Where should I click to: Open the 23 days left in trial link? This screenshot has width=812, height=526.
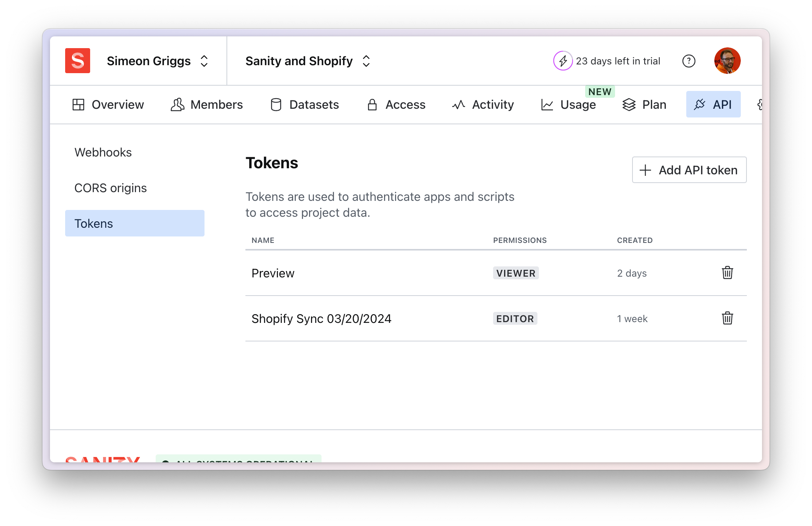618,61
